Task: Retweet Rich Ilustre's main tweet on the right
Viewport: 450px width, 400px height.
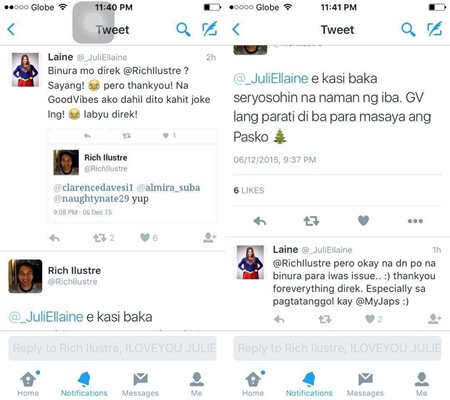Action: [x=311, y=221]
